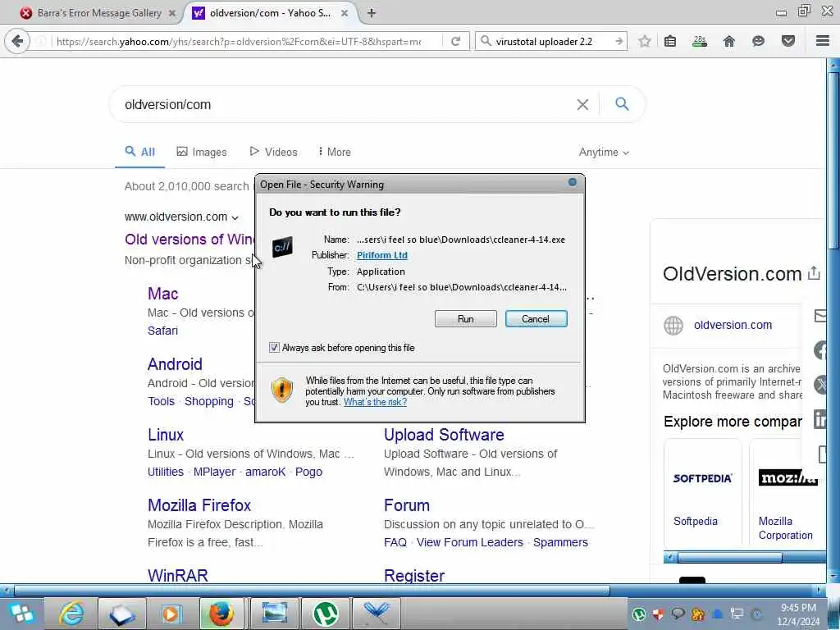Screen dimensions: 840x630
Task: Click the page horizontal scrollbar thumb
Action: (x=312, y=591)
